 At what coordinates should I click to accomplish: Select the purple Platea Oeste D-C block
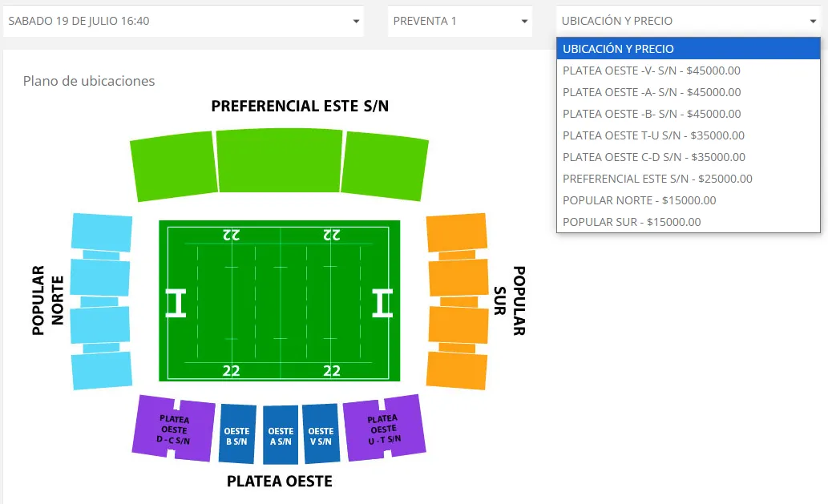click(172, 429)
